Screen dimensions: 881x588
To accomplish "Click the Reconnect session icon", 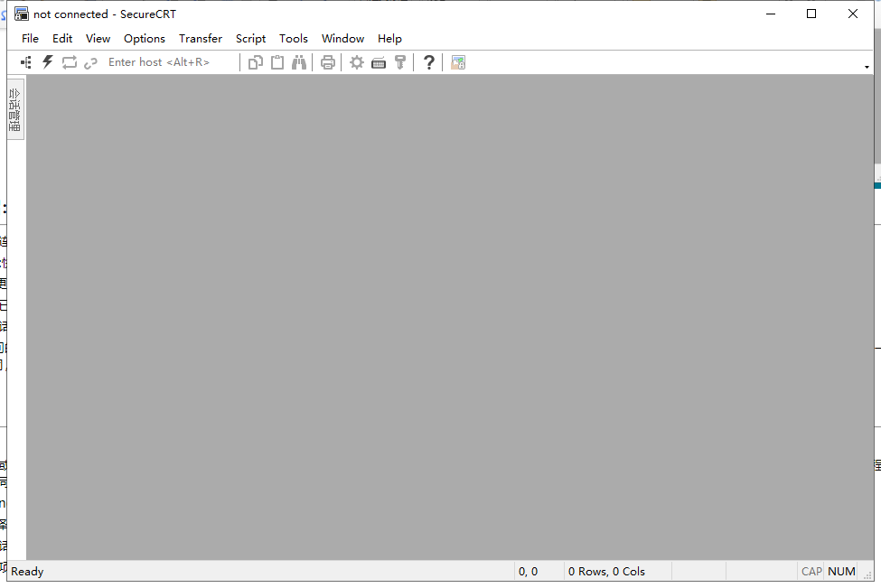I will (69, 62).
